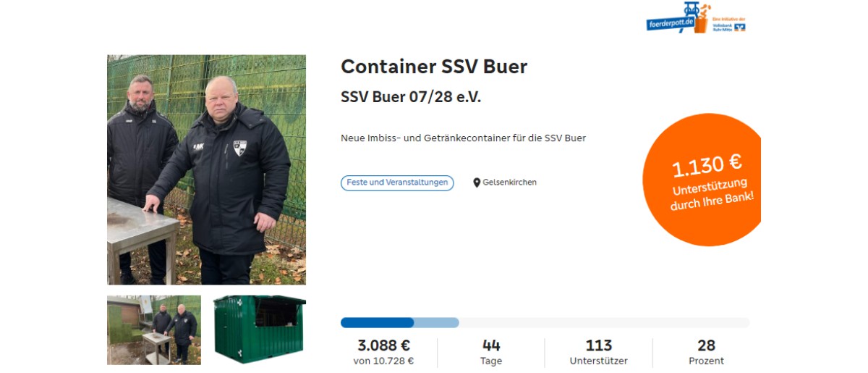The height and width of the screenshot is (373, 868).
Task: Click the foerderpott.de logo
Action: coord(677,18)
